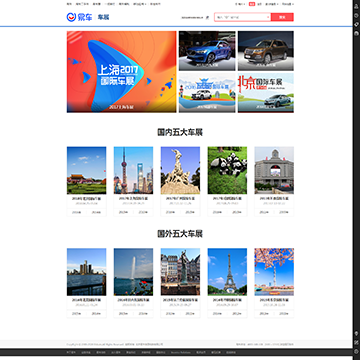Click the first year link under the Frankfurt card
The image size is (360, 360).
click(171, 314)
